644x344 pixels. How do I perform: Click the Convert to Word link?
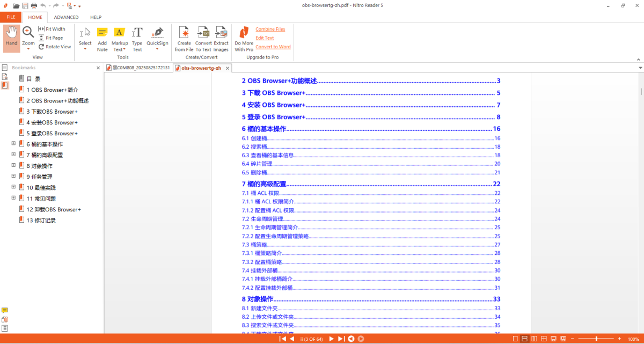tap(273, 47)
